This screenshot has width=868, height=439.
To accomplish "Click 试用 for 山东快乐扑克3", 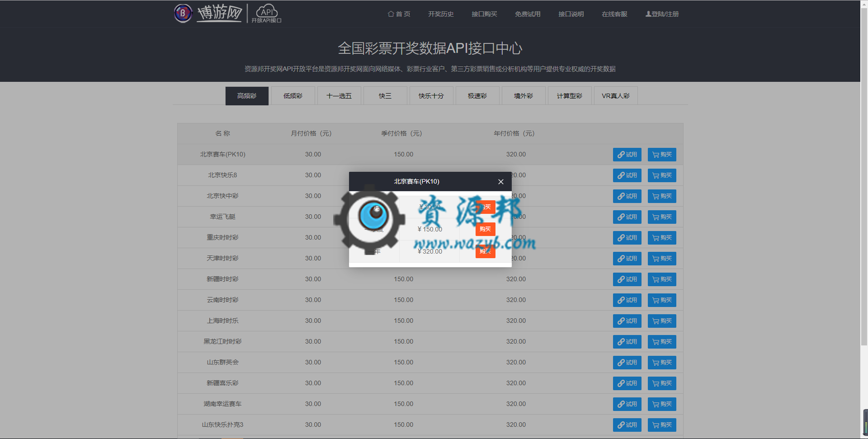I will pos(627,425).
